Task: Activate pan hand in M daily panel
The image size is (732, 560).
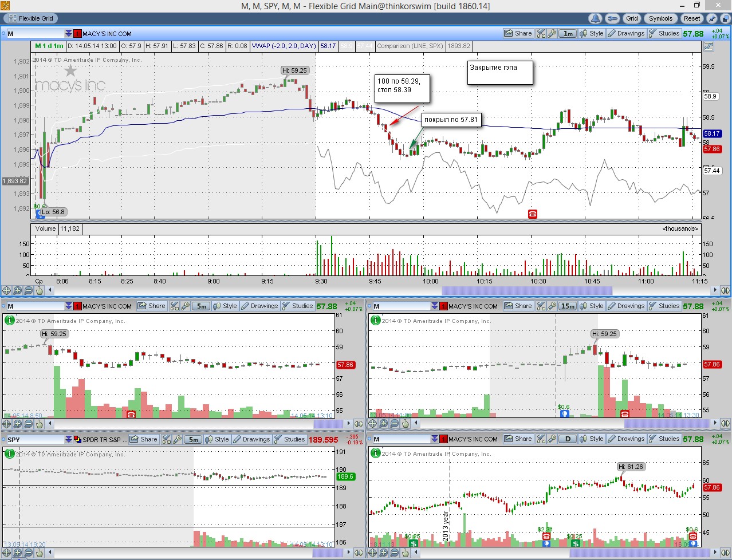Action: point(406,553)
